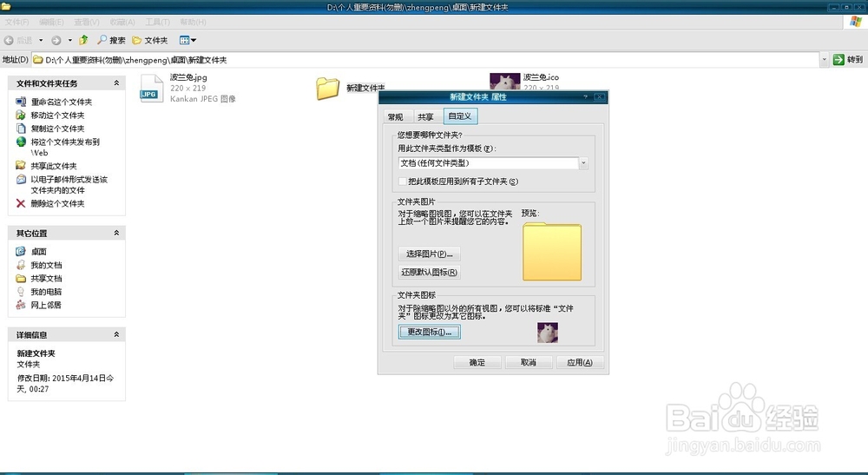
Task: Click the 应用(A) button
Action: [x=580, y=362]
